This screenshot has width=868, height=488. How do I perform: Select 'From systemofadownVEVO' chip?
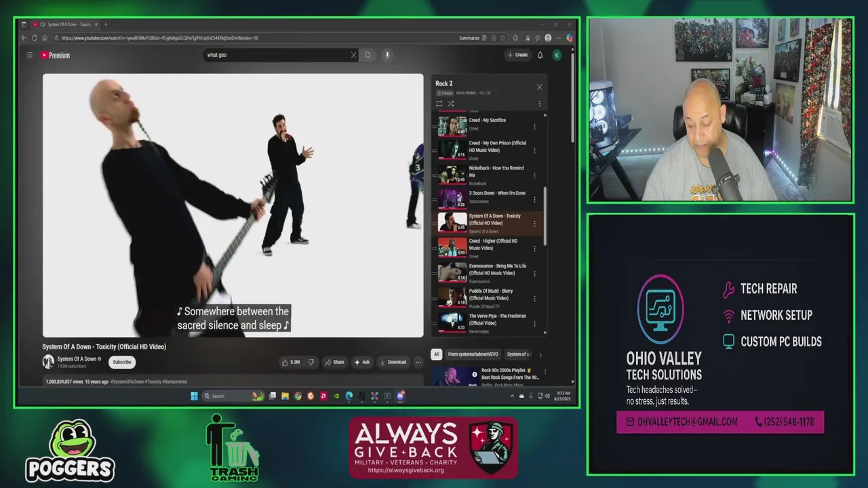[473, 354]
